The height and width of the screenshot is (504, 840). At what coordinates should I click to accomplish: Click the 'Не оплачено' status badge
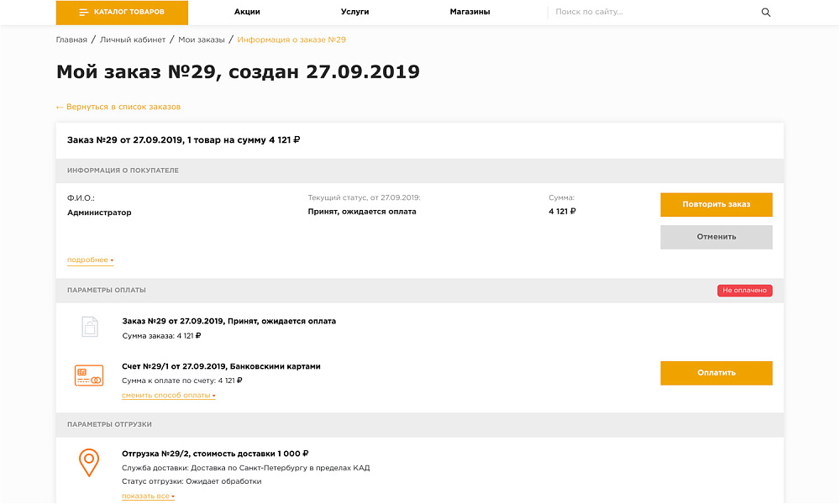point(745,290)
